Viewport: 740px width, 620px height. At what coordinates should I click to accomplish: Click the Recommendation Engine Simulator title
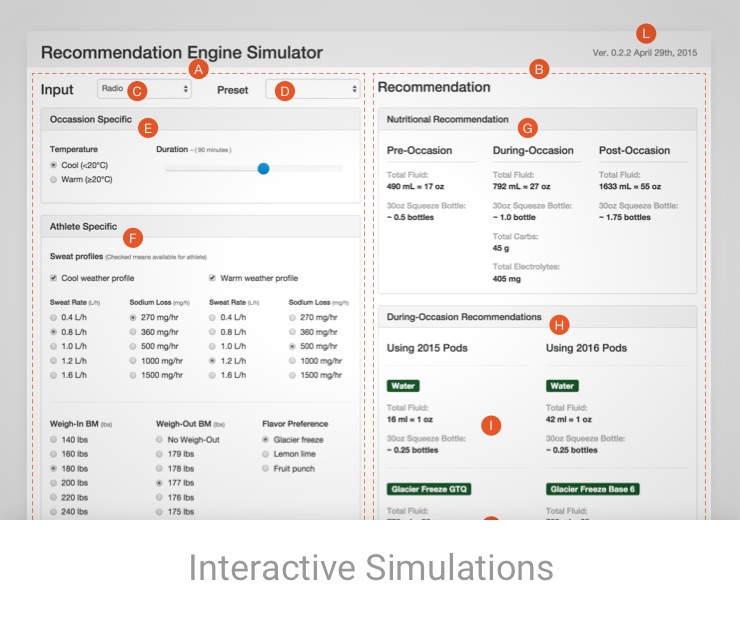(x=181, y=52)
